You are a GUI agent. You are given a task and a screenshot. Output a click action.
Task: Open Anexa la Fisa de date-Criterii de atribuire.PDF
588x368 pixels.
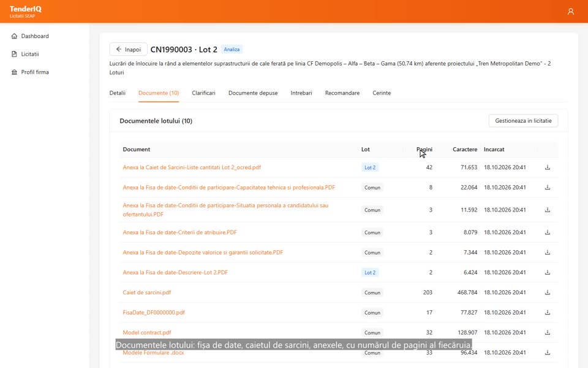click(x=179, y=232)
